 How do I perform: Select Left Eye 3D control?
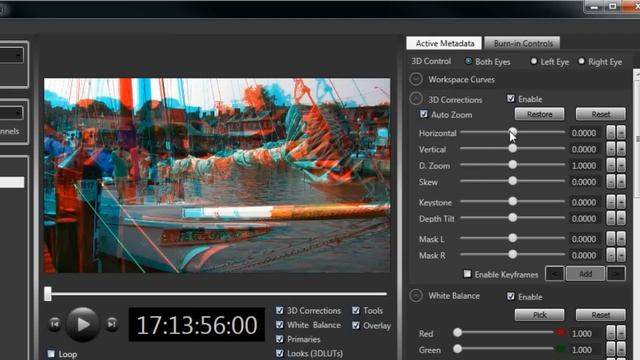pyautogui.click(x=533, y=61)
